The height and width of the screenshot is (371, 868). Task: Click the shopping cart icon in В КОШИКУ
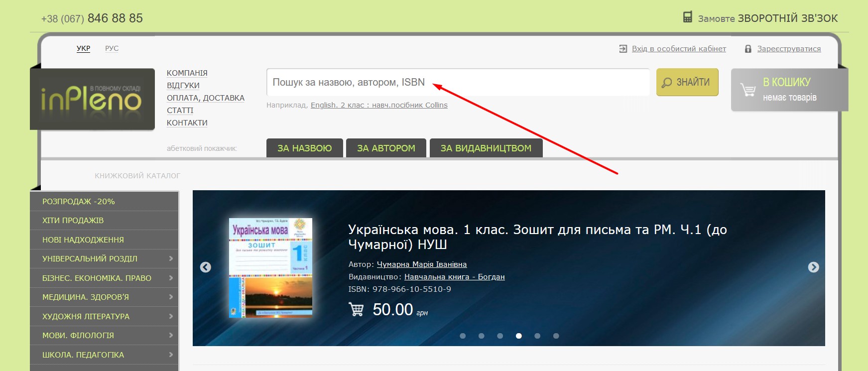(x=747, y=90)
